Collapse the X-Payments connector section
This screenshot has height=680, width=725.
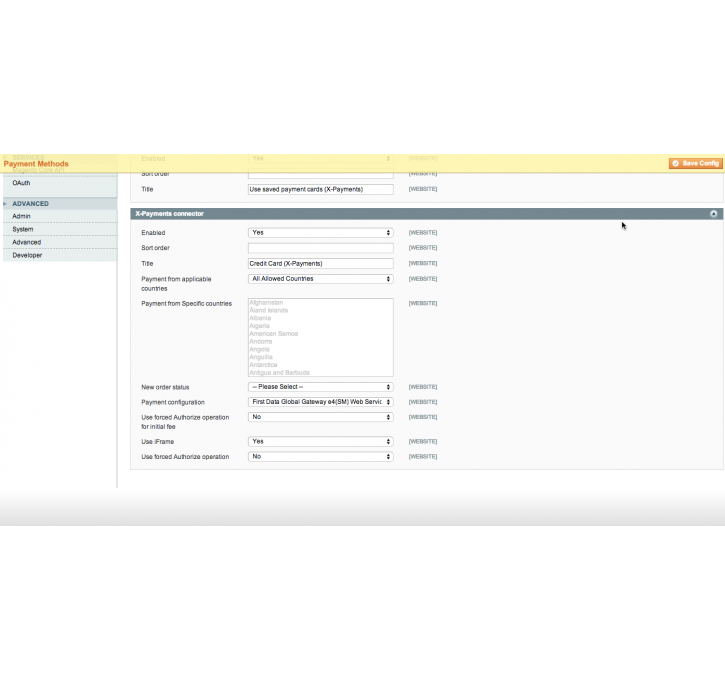click(x=713, y=214)
